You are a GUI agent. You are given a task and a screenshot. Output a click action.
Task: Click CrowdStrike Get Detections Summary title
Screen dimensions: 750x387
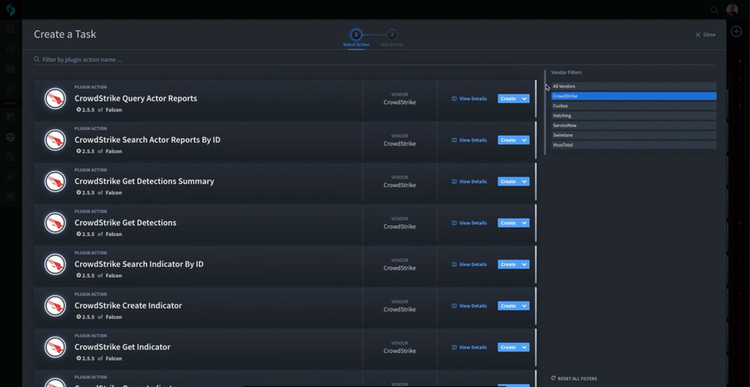click(x=144, y=181)
